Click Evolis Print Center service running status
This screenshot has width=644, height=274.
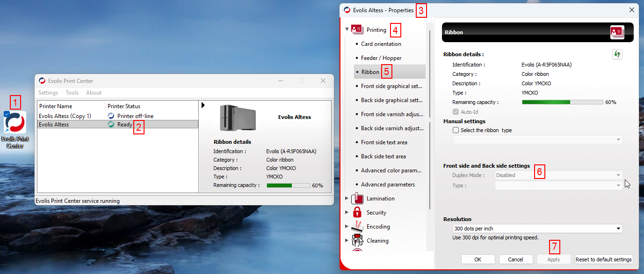(78, 201)
